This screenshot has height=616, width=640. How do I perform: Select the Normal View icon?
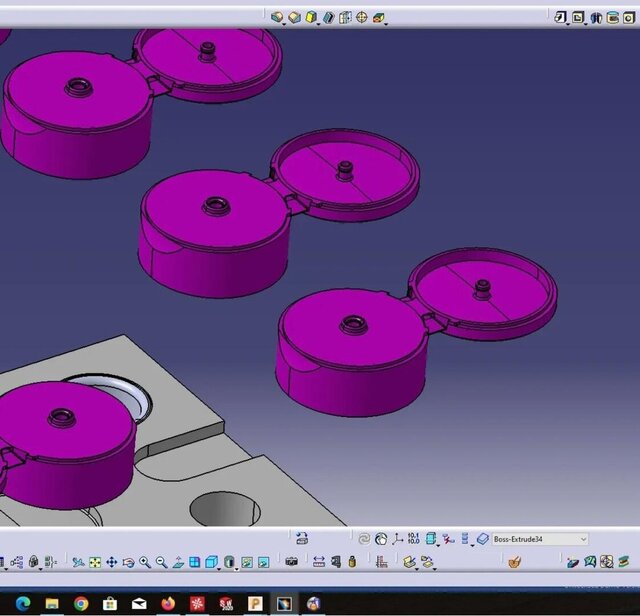pyautogui.click(x=178, y=563)
